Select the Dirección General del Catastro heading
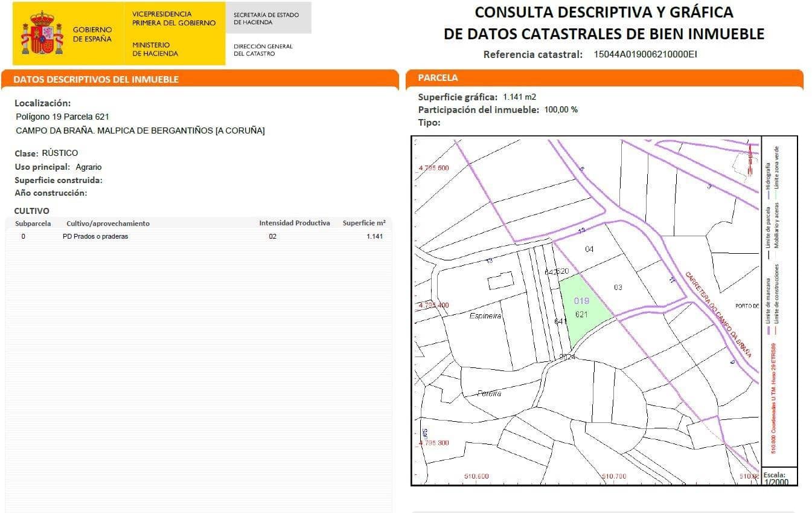Image resolution: width=812 pixels, height=513 pixels. (x=263, y=48)
